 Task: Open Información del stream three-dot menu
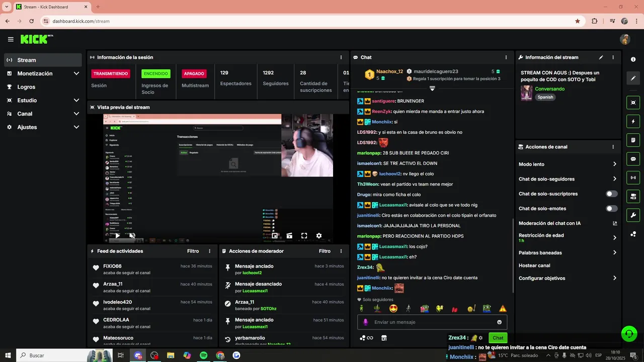[613, 57]
